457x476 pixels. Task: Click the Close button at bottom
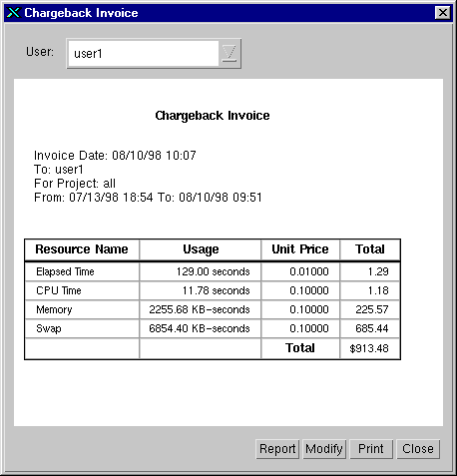[x=418, y=449]
